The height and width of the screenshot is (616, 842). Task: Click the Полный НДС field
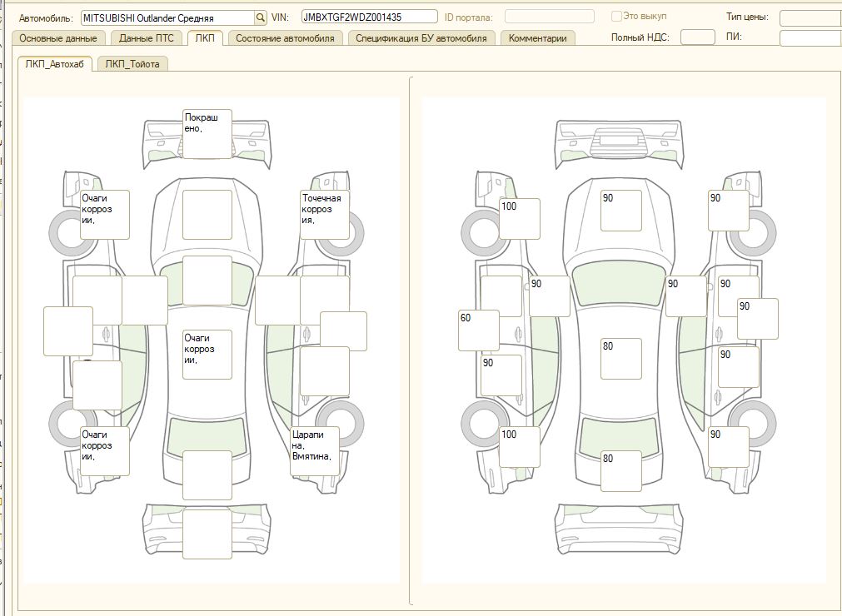pos(697,37)
